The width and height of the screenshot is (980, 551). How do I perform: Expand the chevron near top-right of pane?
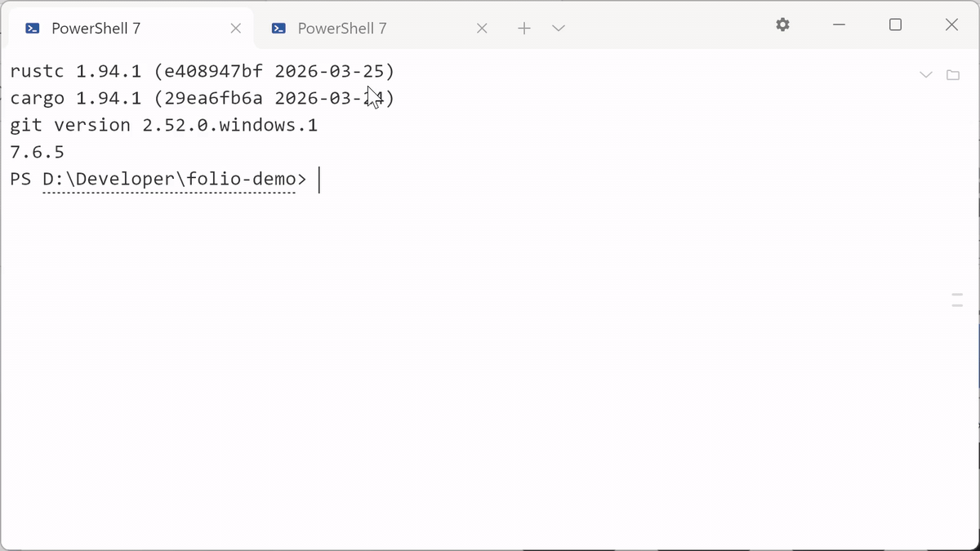[925, 75]
